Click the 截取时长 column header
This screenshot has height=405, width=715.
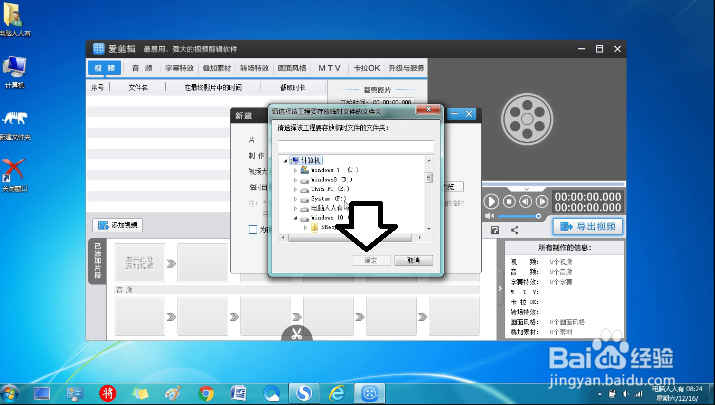293,88
